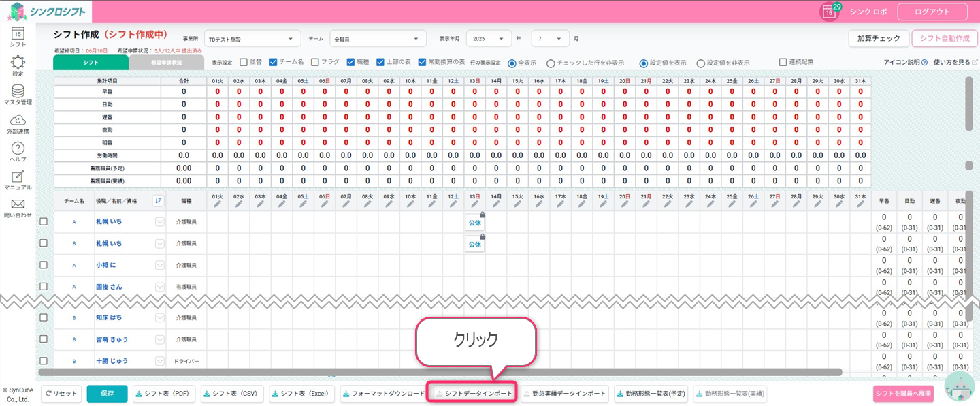Expand the dropdown for 留萌 きゅう

point(160,339)
